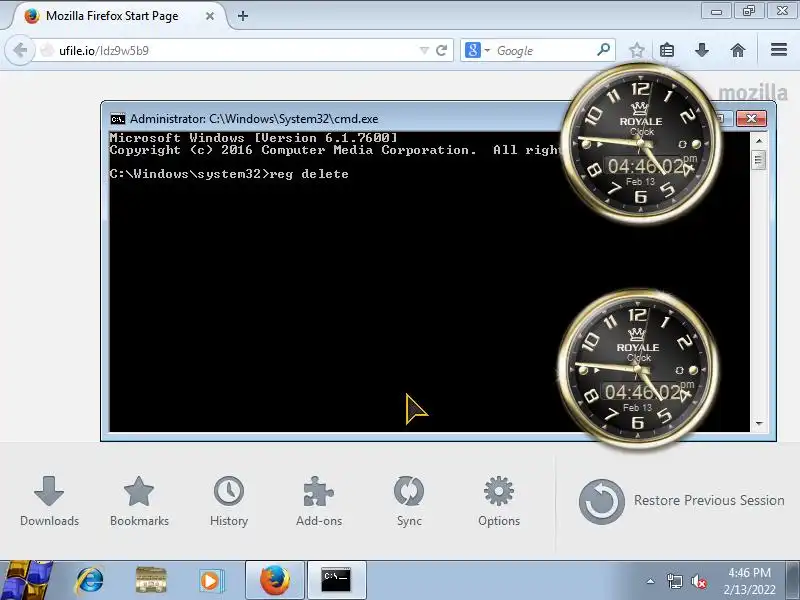The image size is (800, 600).
Task: Show bookmarks list icon
Action: (667, 50)
